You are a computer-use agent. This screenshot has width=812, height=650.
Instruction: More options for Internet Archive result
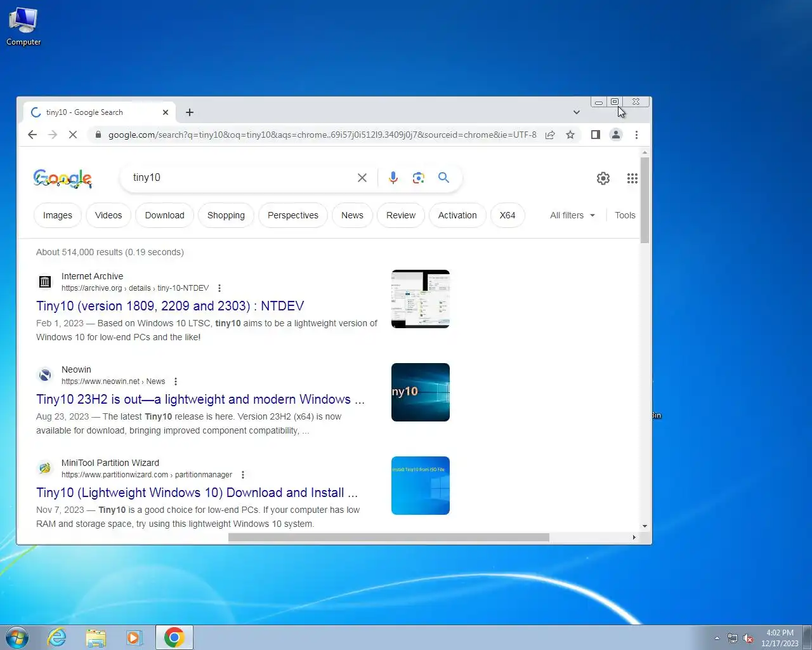[219, 288]
